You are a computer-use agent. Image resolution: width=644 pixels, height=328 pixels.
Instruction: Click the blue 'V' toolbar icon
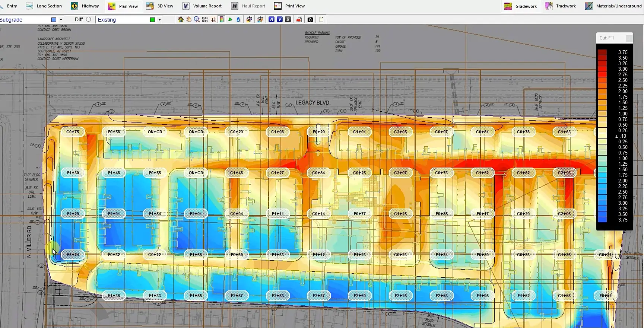tap(279, 20)
